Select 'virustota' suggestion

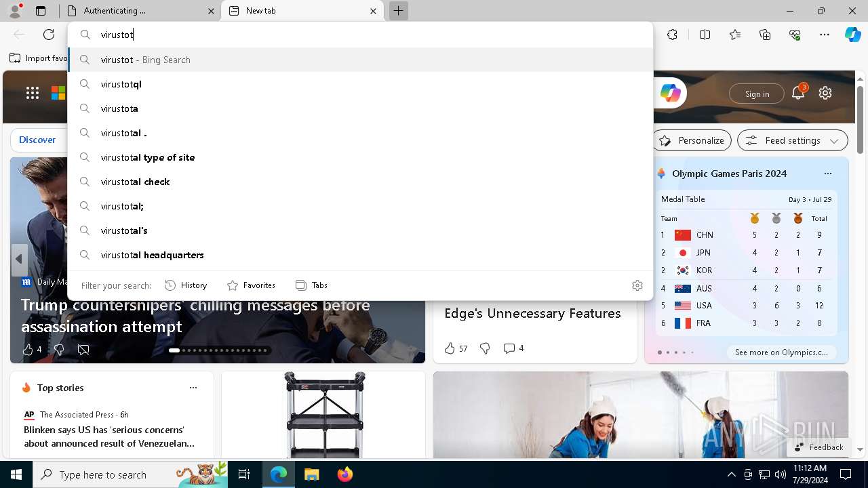click(360, 108)
